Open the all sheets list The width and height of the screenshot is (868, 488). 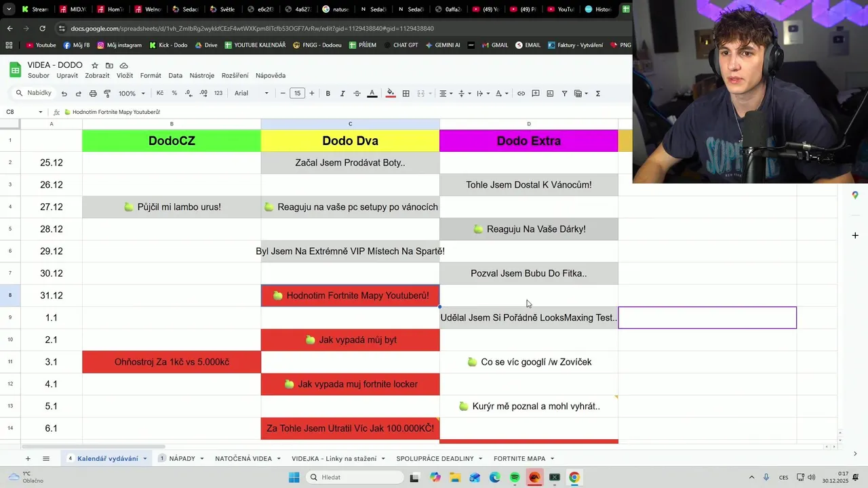tap(46, 459)
